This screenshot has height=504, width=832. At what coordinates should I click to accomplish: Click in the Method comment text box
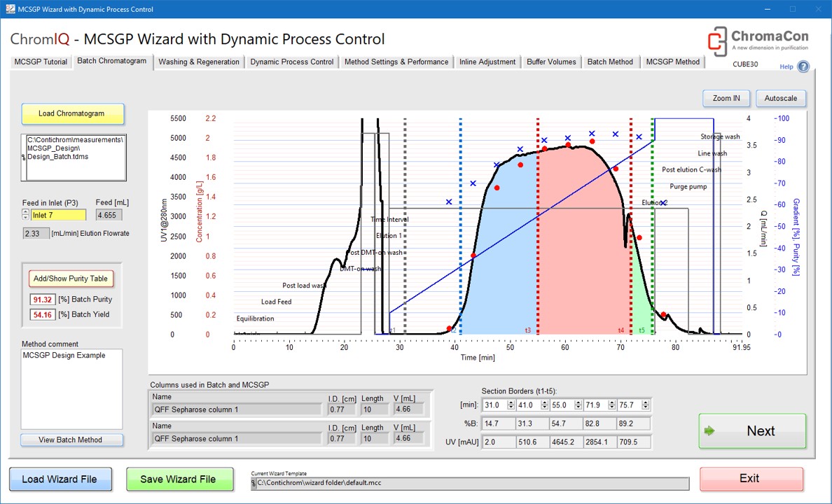(71, 388)
